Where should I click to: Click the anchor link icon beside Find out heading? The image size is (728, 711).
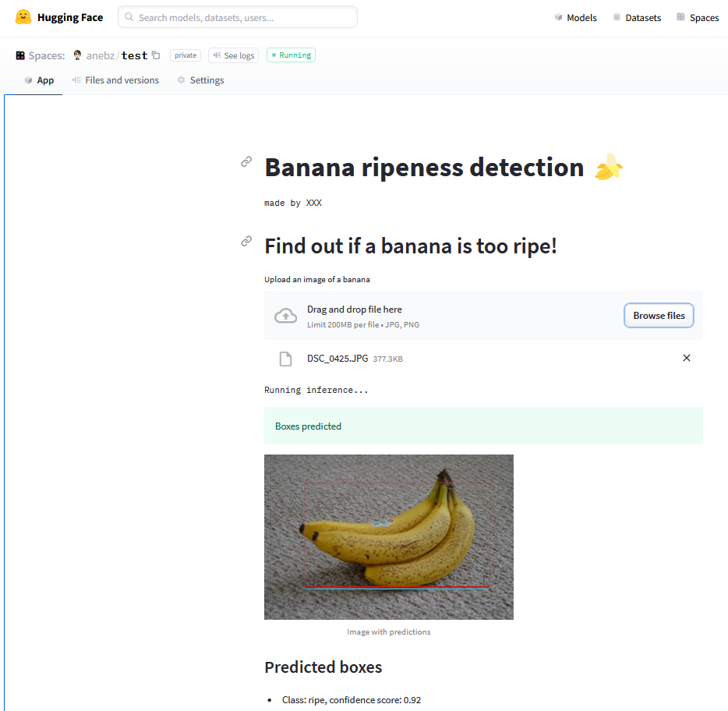[x=246, y=241]
